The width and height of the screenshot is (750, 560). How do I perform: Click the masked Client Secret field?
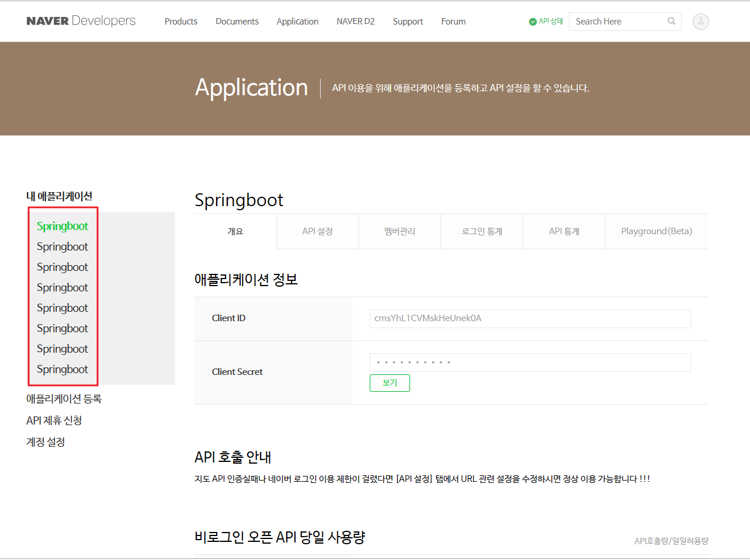530,363
